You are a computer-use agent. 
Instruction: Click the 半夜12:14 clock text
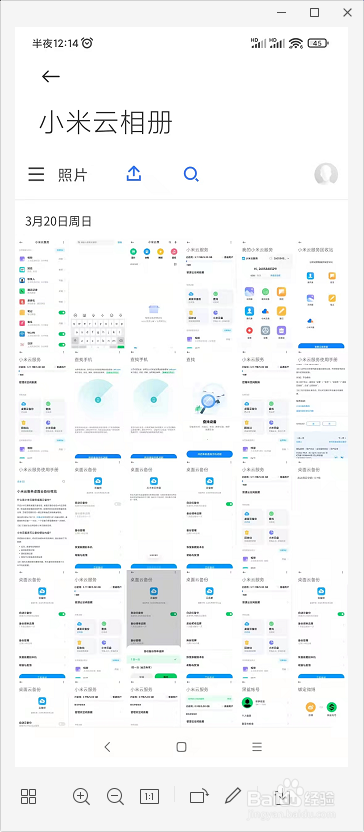[x=56, y=43]
